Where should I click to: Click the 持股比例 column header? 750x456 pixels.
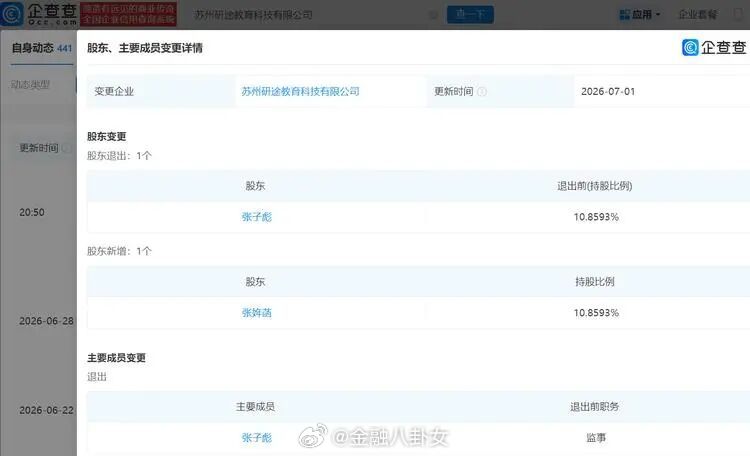595,281
